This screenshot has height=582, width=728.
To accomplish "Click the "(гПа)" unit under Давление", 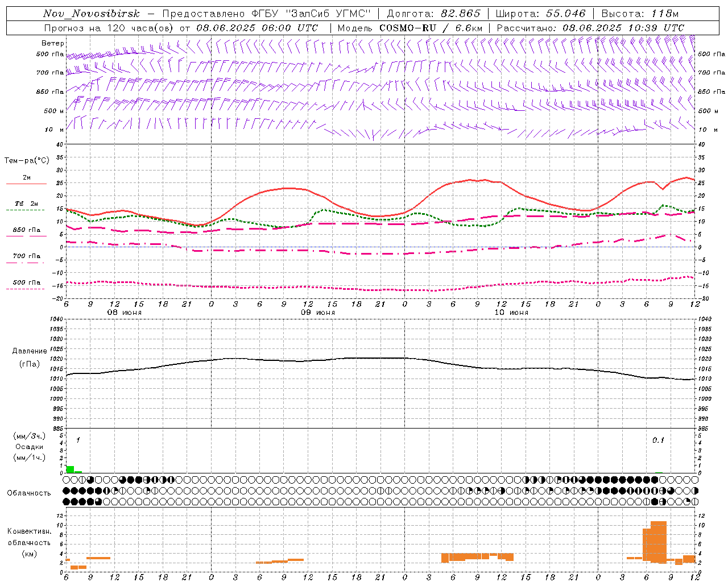I will click(x=28, y=364).
